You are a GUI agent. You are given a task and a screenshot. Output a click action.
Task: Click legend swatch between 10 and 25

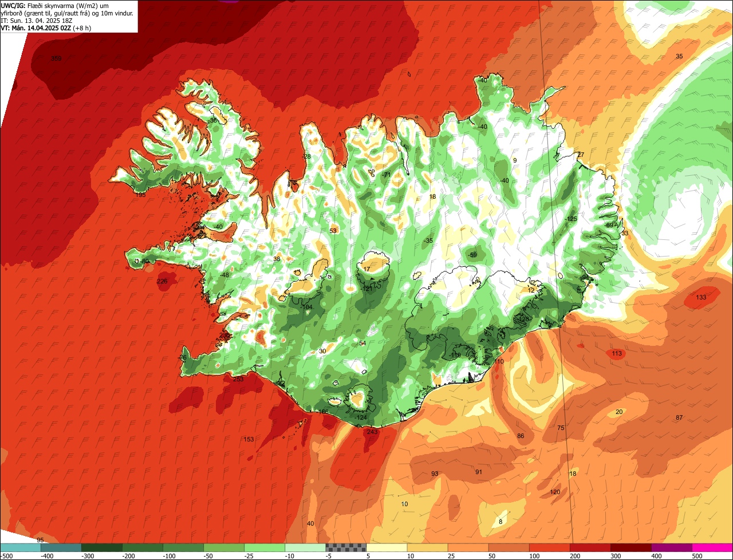tap(427, 547)
